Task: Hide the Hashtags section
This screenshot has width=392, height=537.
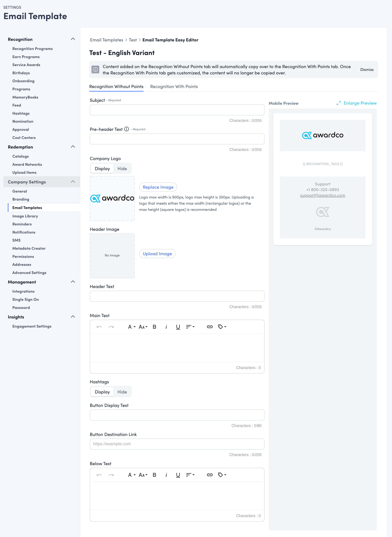Action: point(122,392)
